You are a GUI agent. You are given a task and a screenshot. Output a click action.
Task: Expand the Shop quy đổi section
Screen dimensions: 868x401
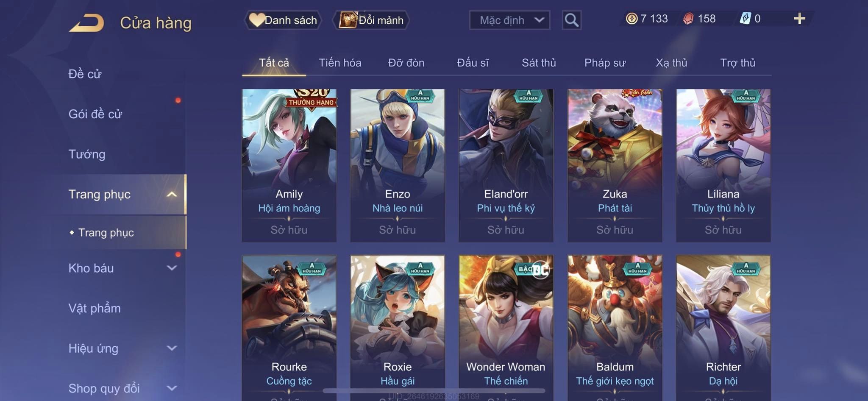tap(172, 388)
